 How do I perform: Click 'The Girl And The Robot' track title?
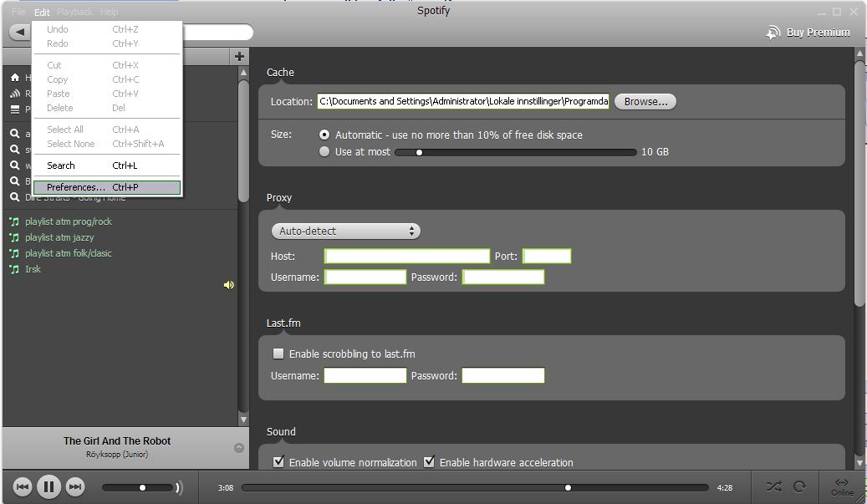117,441
